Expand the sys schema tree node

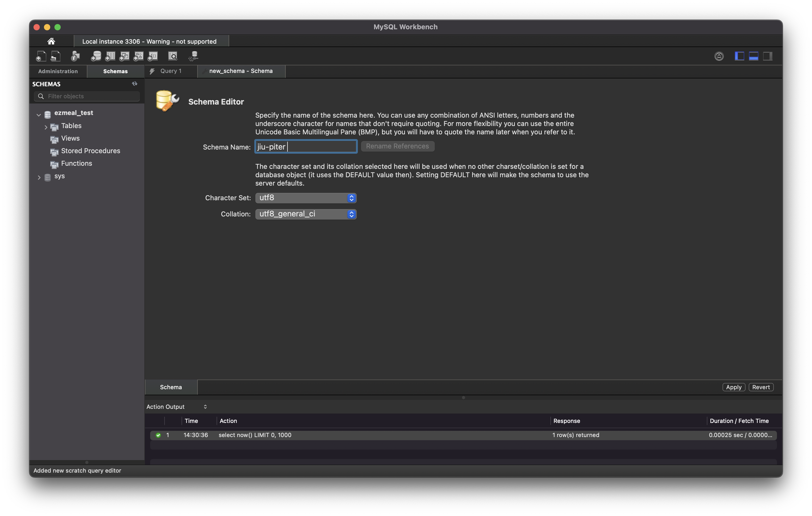click(x=39, y=177)
